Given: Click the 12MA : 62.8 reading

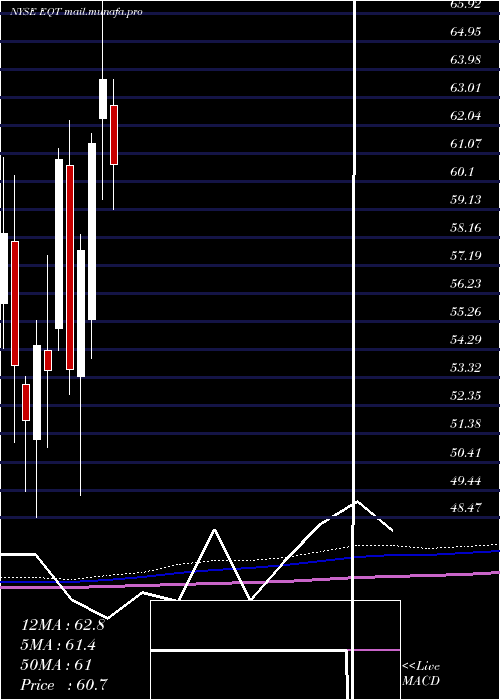Looking at the screenshot, I should (x=63, y=625).
